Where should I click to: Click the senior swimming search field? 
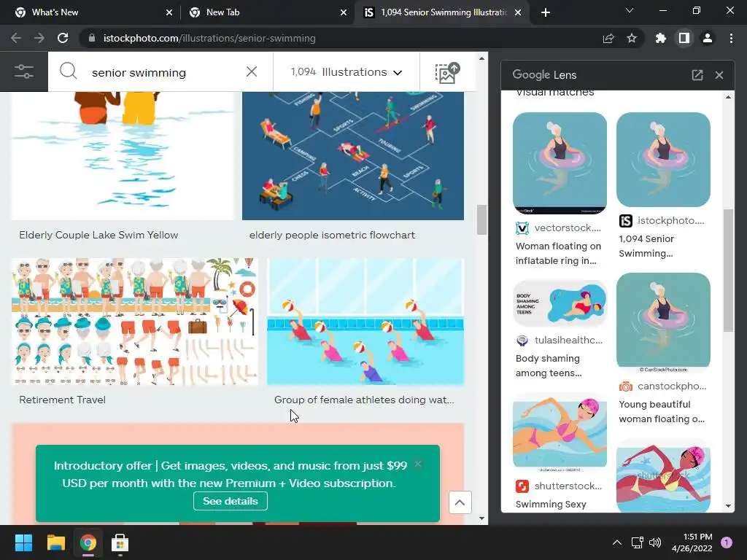tap(162, 72)
